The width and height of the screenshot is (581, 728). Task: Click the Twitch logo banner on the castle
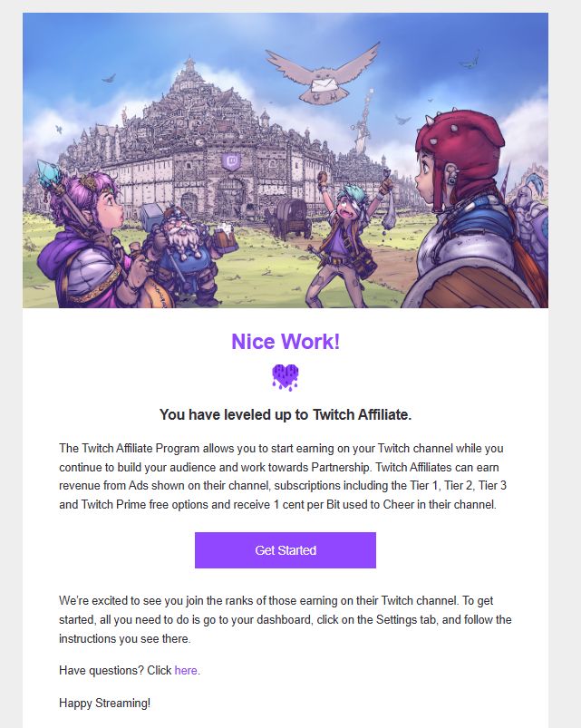point(231,162)
